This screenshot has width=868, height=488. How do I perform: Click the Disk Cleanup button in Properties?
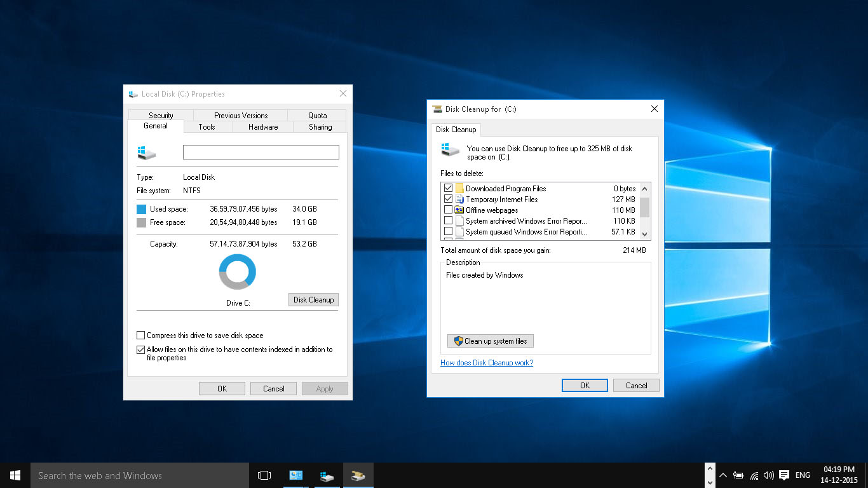313,300
